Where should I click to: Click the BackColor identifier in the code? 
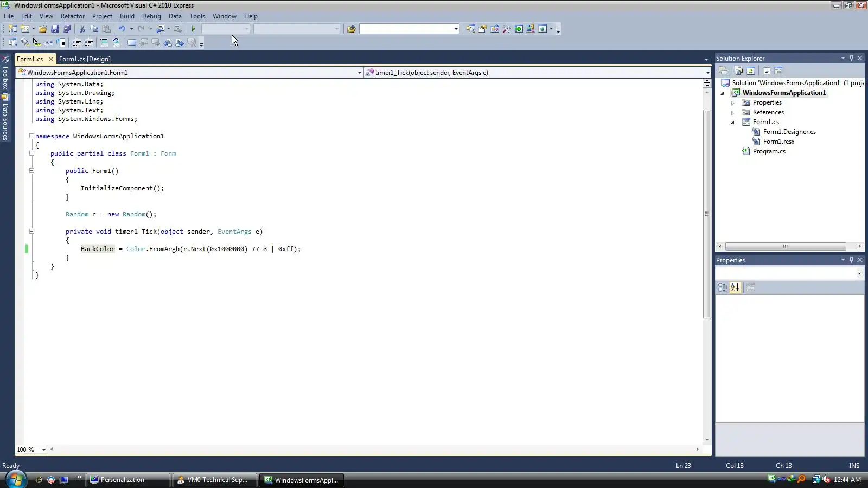[x=98, y=249]
